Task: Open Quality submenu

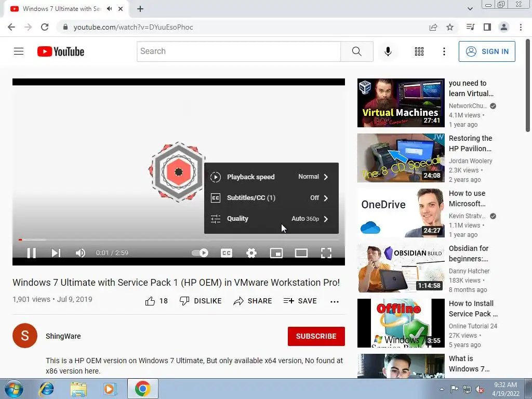Action: [271, 219]
